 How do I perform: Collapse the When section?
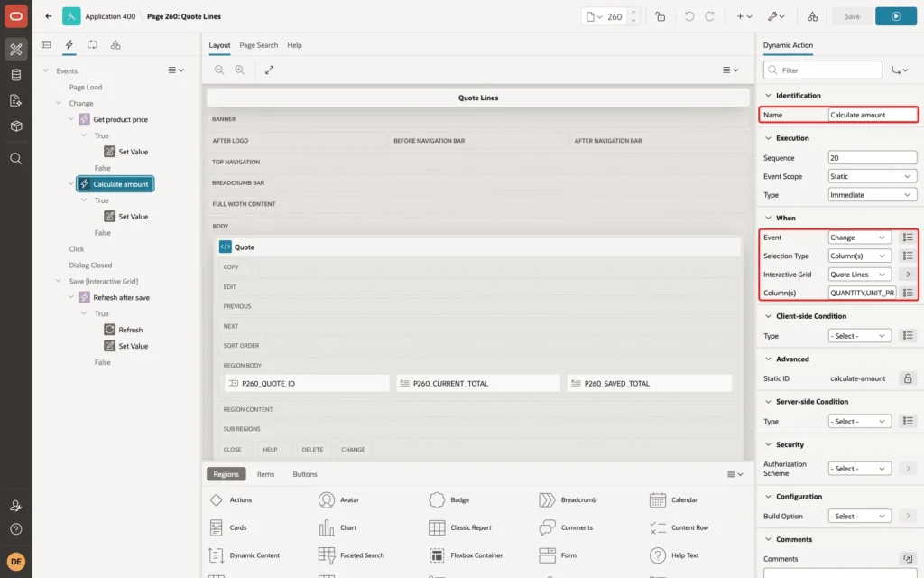(x=768, y=218)
